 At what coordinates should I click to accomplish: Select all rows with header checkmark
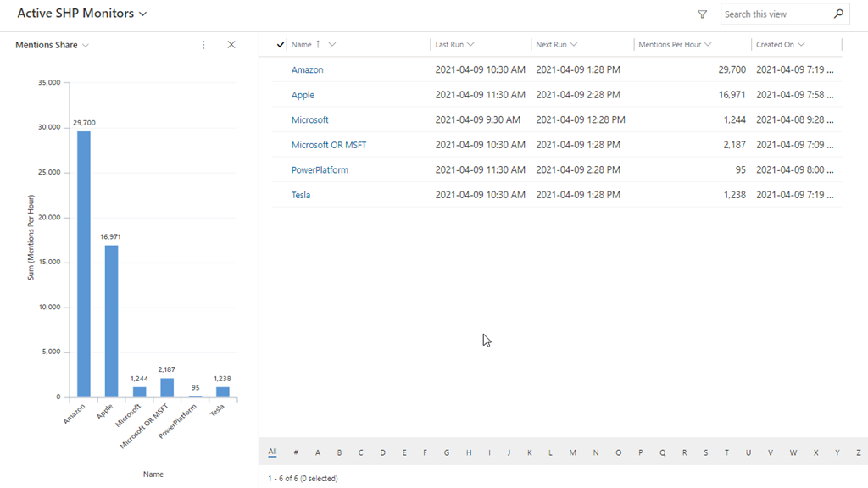pyautogui.click(x=280, y=44)
